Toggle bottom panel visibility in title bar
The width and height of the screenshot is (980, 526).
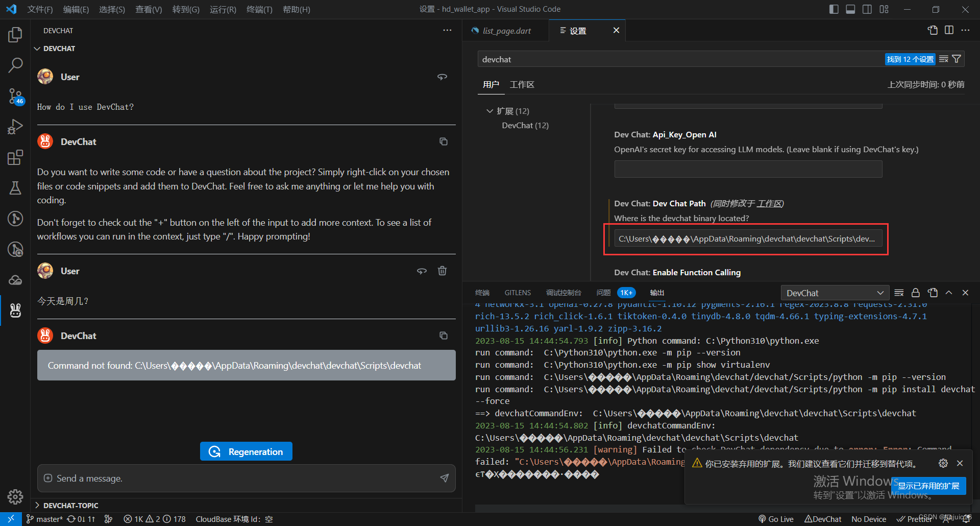click(850, 9)
